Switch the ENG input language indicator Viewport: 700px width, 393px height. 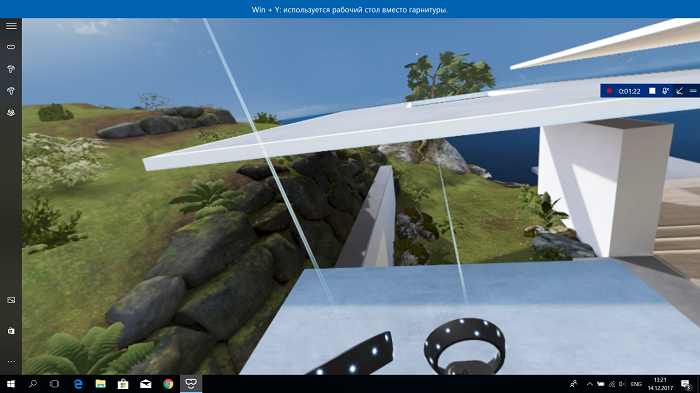coord(636,384)
